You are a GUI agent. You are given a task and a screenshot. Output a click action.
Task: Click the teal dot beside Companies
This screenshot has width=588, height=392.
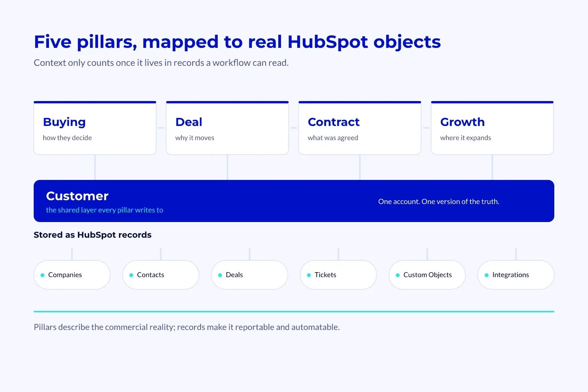point(42,275)
